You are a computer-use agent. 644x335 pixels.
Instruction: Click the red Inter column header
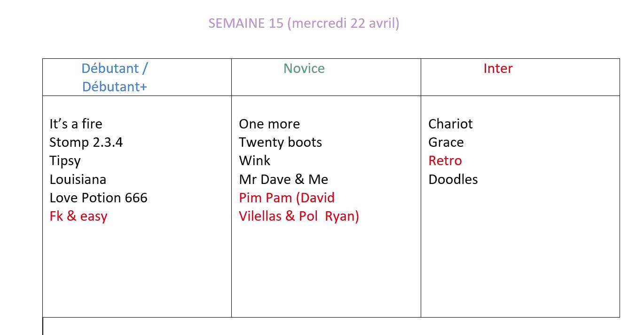click(498, 69)
